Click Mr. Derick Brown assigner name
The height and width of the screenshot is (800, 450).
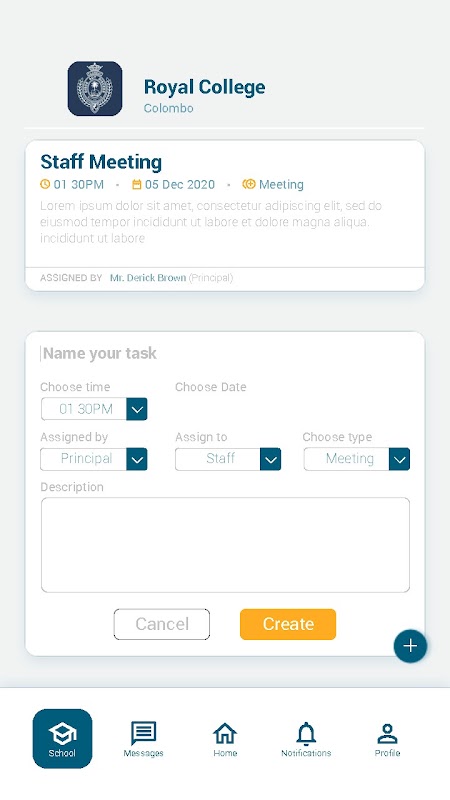pos(148,278)
